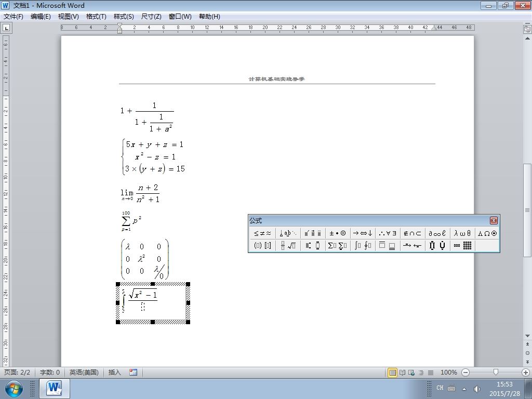The height and width of the screenshot is (399, 532).
Task: Click the previous page double-arrow button
Action: click(x=527, y=344)
